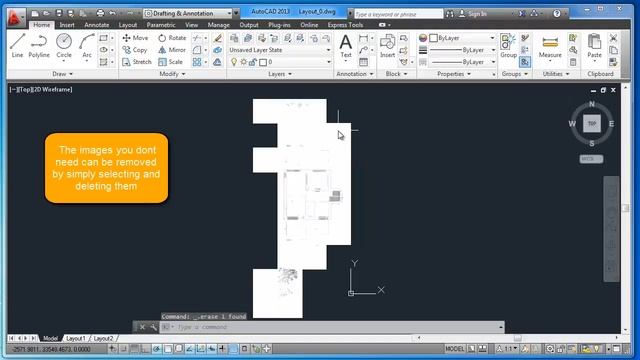This screenshot has width=640, height=360.
Task: Click the Mirror tool
Action: 172,50
